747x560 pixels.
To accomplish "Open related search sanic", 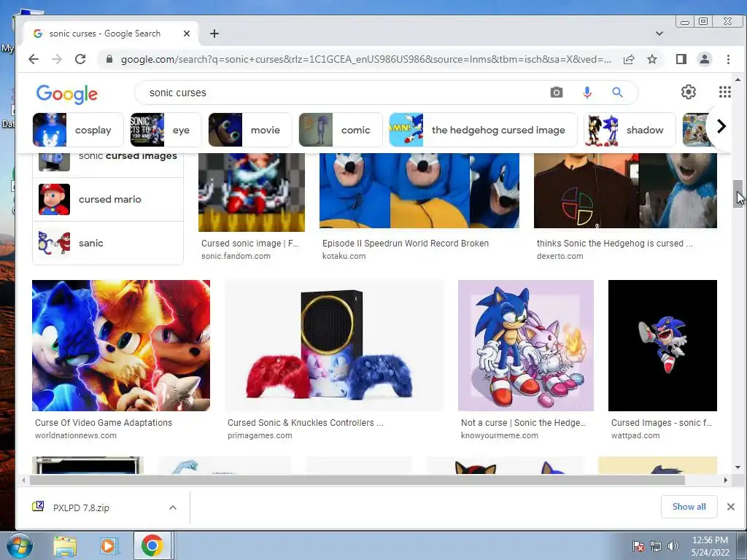I will pos(108,243).
